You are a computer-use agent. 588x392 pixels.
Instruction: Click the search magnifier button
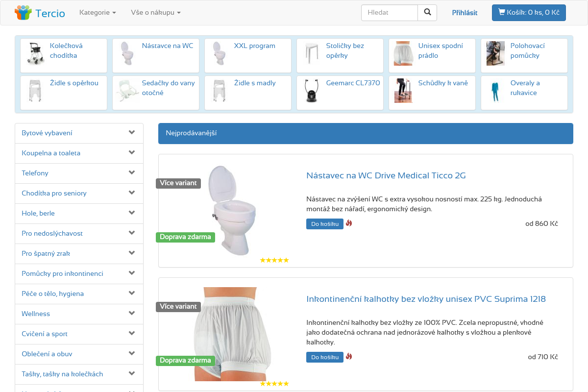(x=427, y=13)
